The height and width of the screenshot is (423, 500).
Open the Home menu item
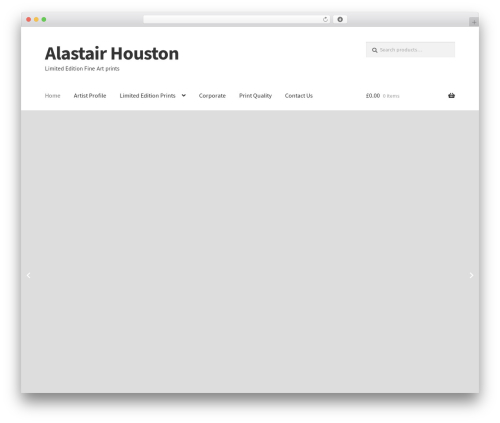[x=53, y=96]
